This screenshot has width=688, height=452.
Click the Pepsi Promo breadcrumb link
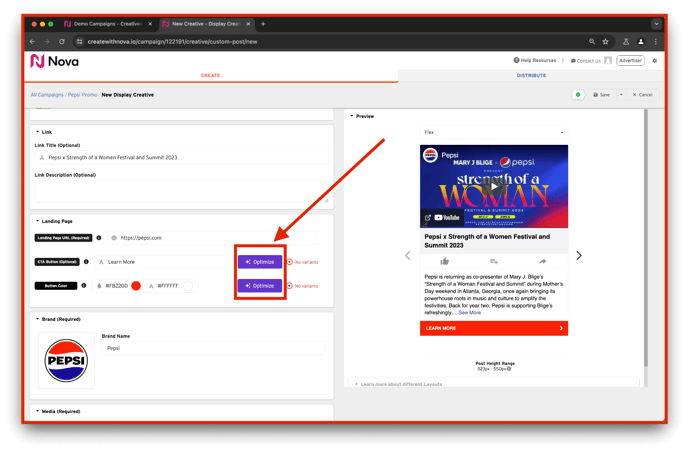[82, 95]
